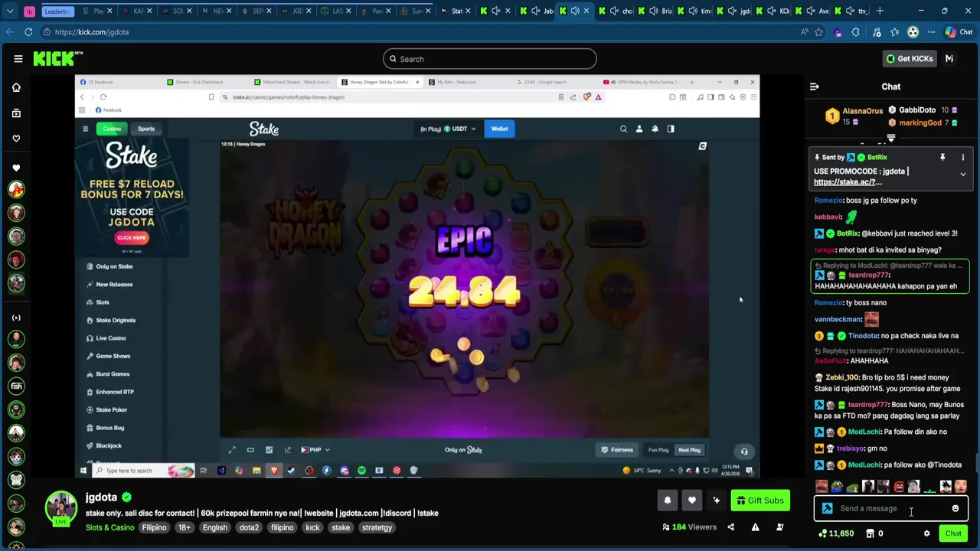The width and height of the screenshot is (980, 551).
Task: Click the Casino tab in Stake stream
Action: 112,129
